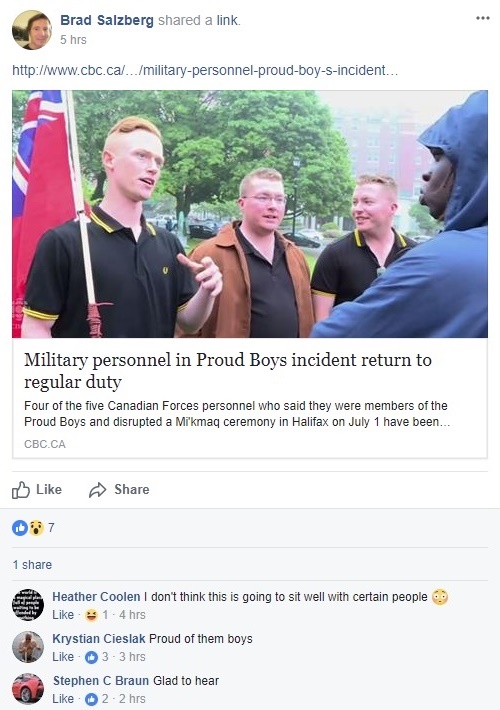Open Stephen C Braun's avatar thumbnail
The image size is (500, 710).
[x=28, y=688]
